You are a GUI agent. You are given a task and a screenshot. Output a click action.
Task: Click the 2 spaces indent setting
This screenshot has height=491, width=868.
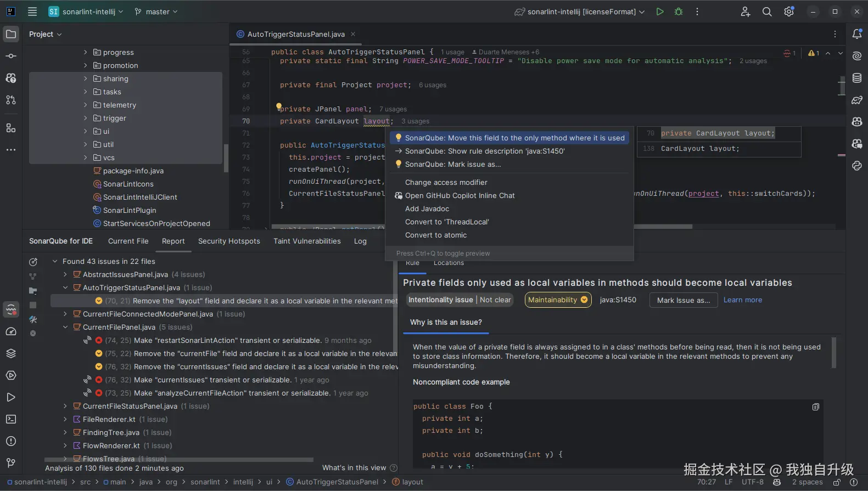click(808, 482)
